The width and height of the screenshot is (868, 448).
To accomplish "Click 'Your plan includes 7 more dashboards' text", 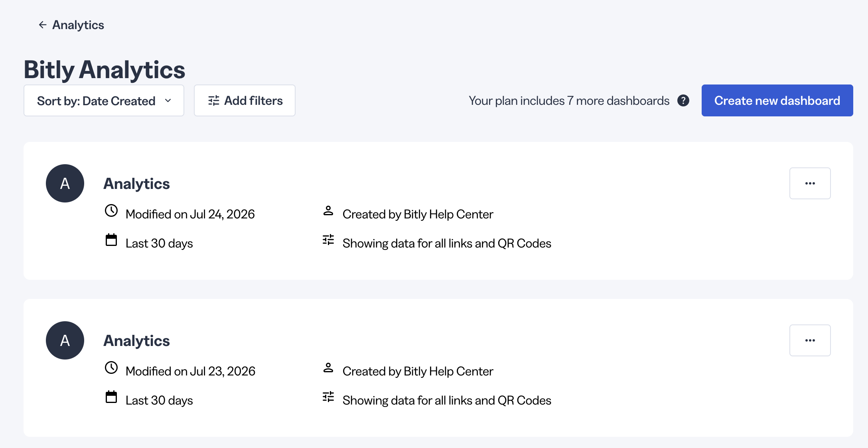I will pyautogui.click(x=569, y=101).
